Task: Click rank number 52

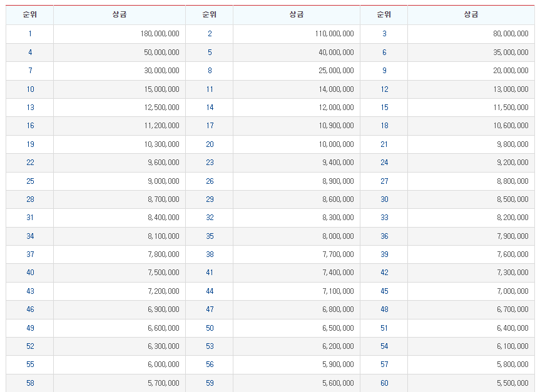Action: point(30,346)
